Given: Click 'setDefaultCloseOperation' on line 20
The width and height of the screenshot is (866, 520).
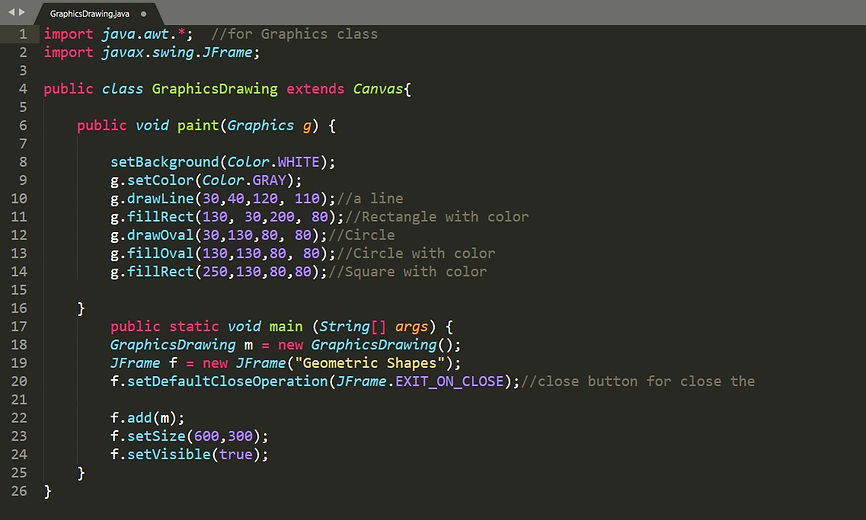Looking at the screenshot, I should click(228, 381).
